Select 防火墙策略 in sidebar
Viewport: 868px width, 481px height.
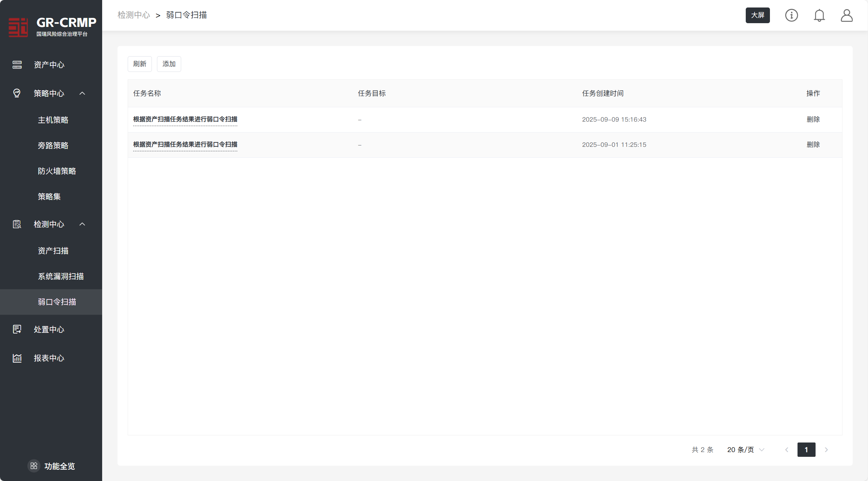[57, 171]
